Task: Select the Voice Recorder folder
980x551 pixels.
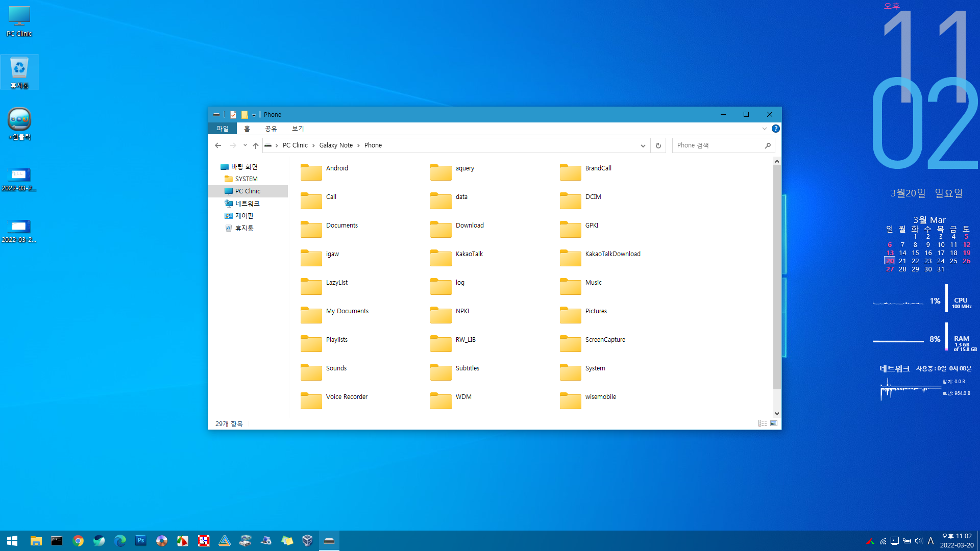Action: pos(335,400)
